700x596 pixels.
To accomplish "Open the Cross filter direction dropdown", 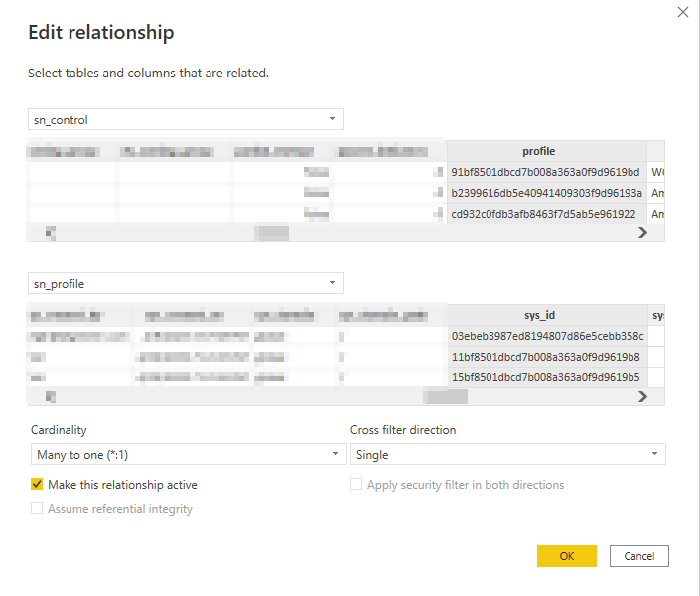I will pos(508,454).
